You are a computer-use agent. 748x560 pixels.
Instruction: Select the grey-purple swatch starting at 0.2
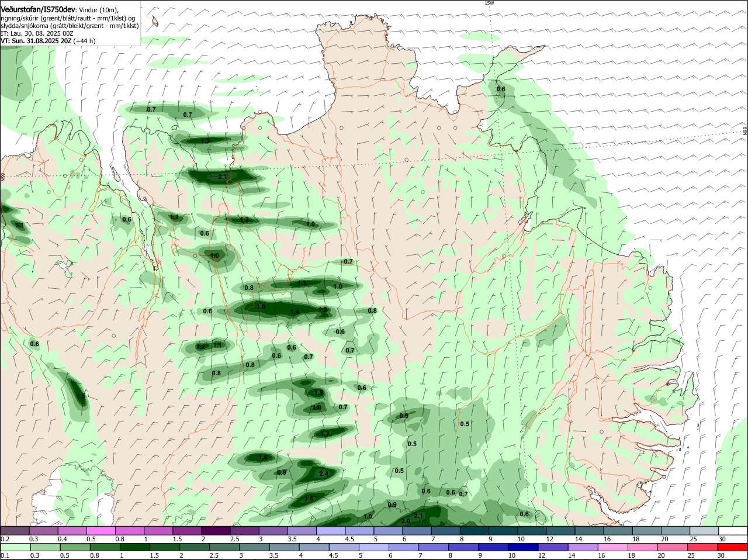click(15, 531)
